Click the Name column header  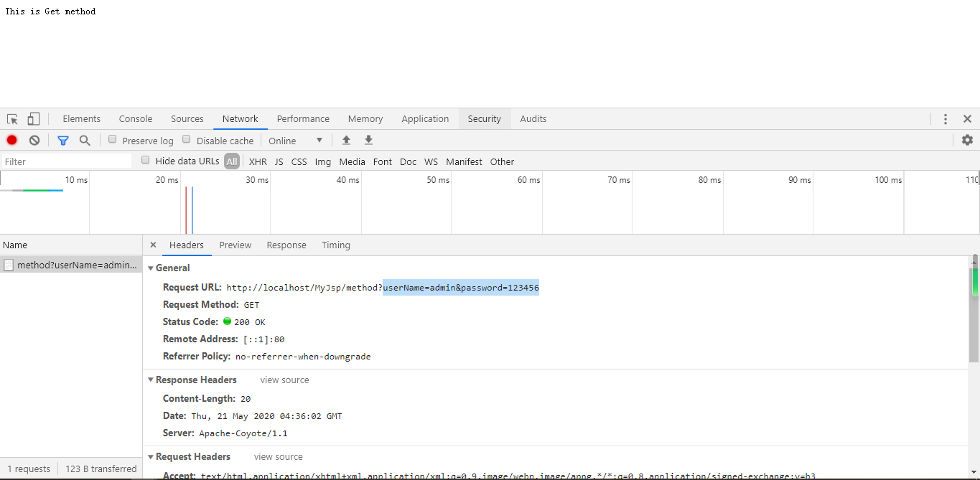coord(71,245)
